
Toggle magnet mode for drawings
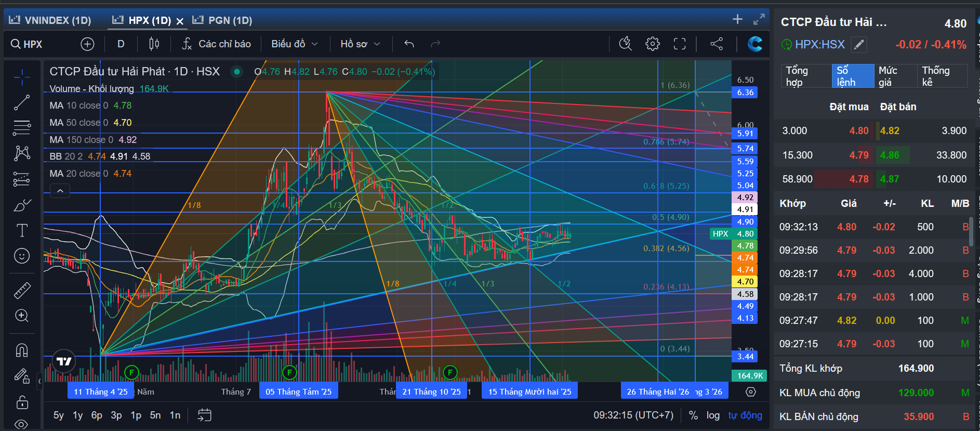tap(22, 350)
